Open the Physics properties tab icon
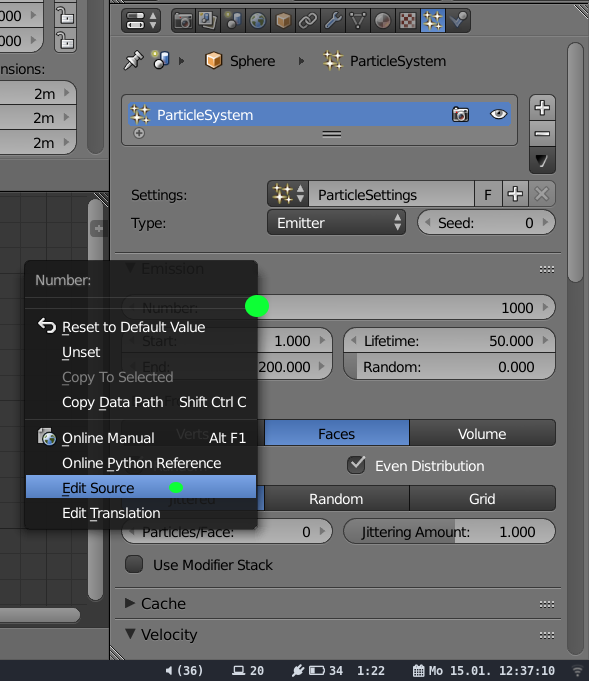Screen dimensions: 589x681 coord(458,20)
